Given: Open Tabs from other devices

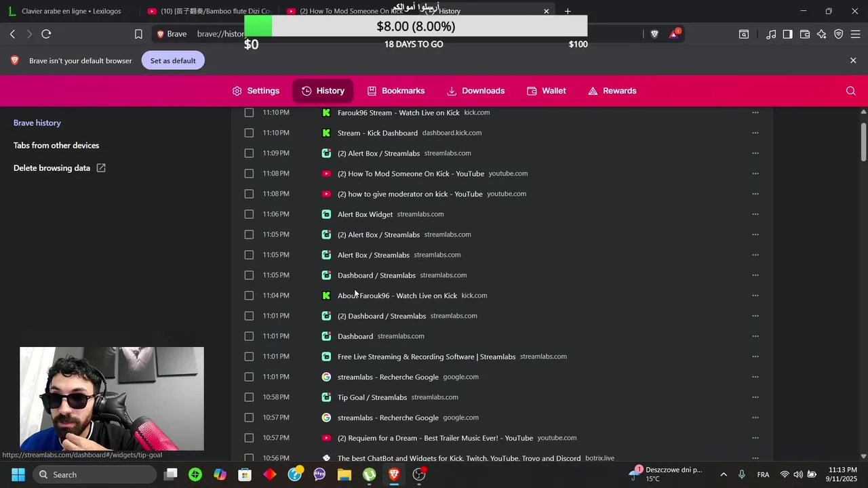Looking at the screenshot, I should [56, 146].
